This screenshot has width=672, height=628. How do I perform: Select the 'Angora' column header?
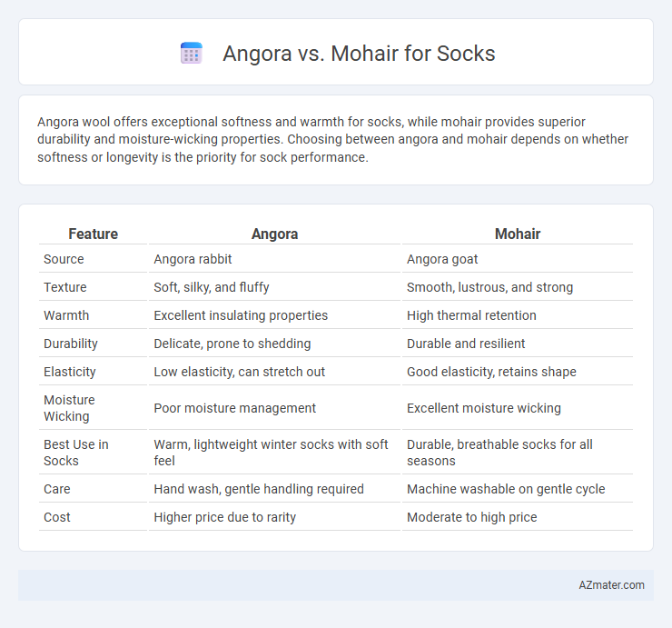click(x=275, y=234)
